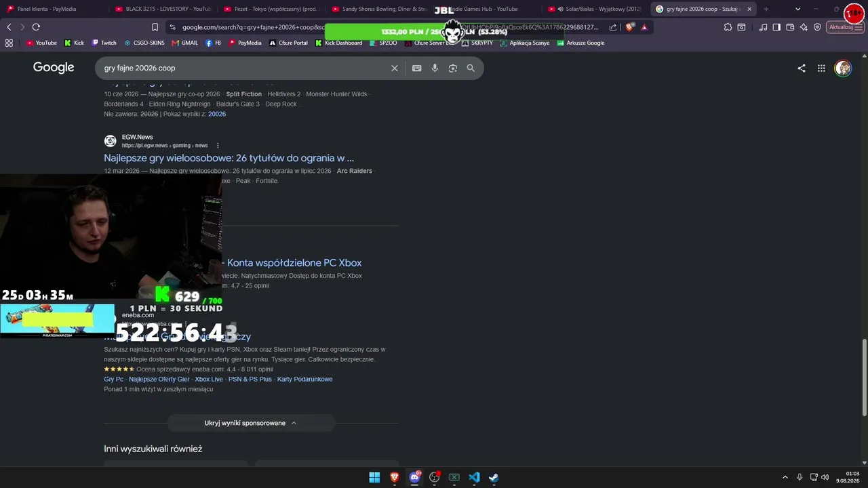Show results for 20026 link
This screenshot has height=488, width=868.
tap(217, 114)
